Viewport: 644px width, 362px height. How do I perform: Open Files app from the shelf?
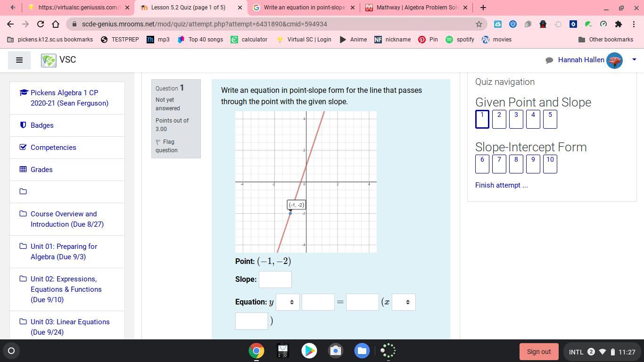click(x=362, y=351)
